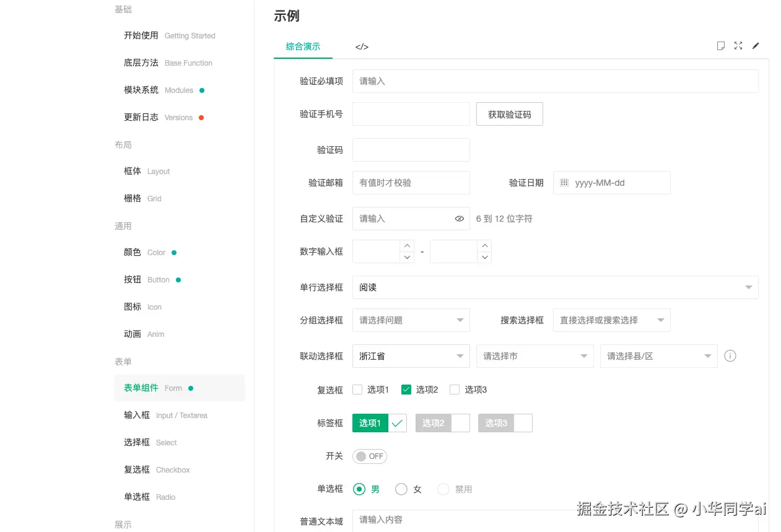Click the 普通文本域 textarea

(556, 521)
